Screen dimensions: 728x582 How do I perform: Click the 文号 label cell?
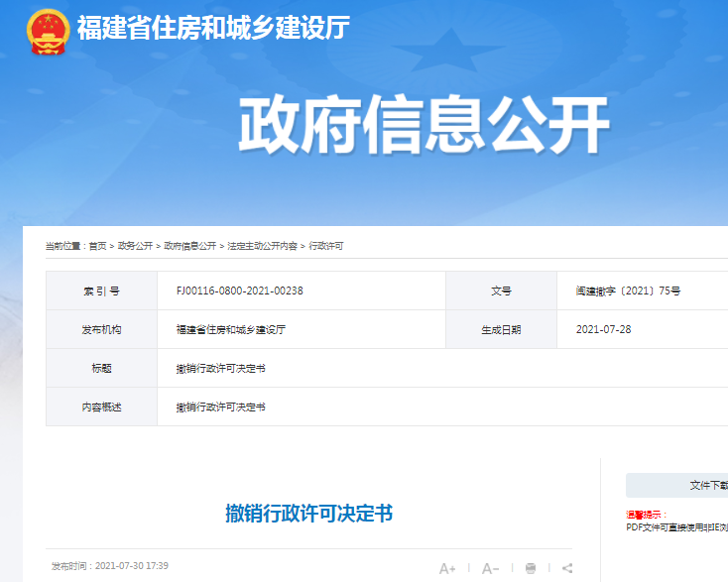[x=502, y=291]
